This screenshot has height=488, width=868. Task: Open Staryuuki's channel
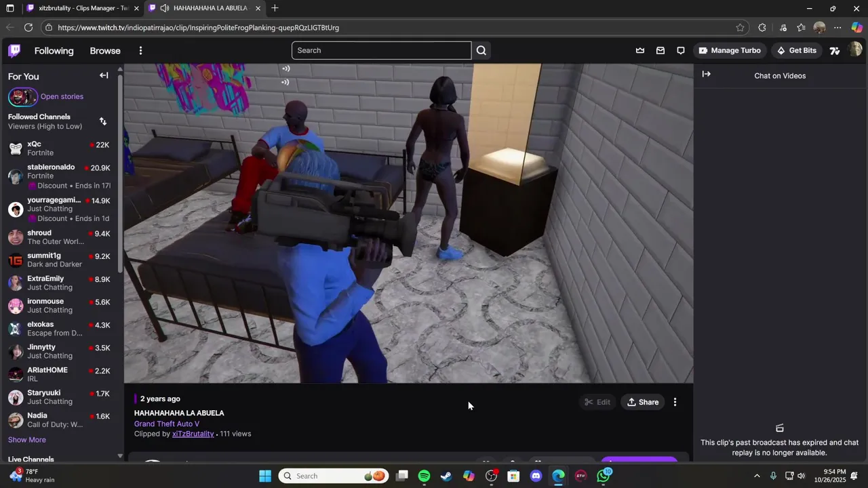click(59, 397)
